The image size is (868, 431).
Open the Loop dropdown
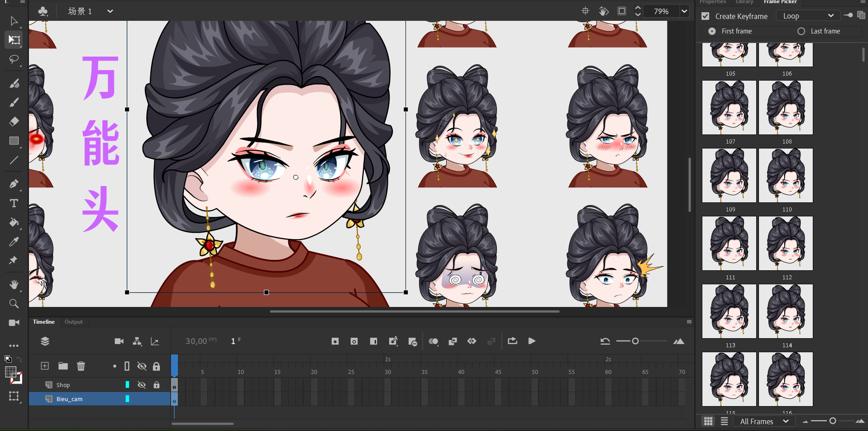coord(808,16)
